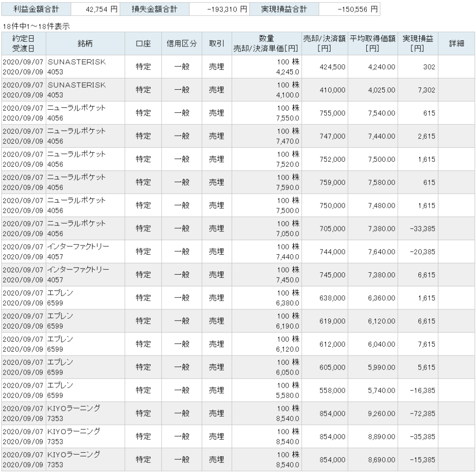
Task: Click average cost 5,990.00
Action: (x=382, y=367)
